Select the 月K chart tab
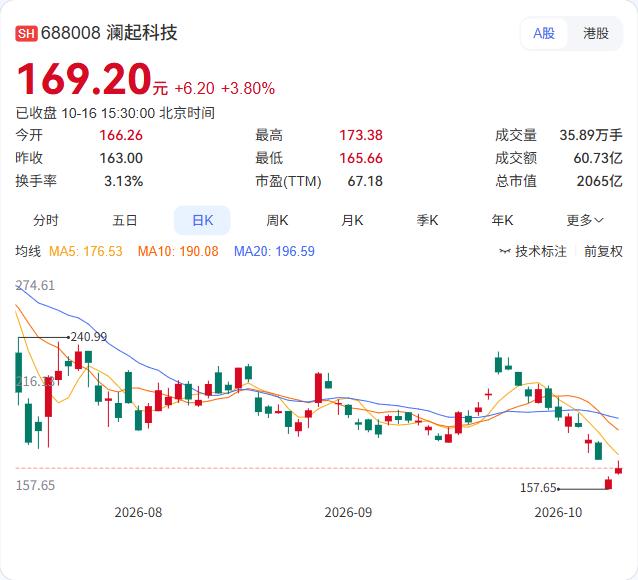This screenshot has height=580, width=638. tap(352, 220)
